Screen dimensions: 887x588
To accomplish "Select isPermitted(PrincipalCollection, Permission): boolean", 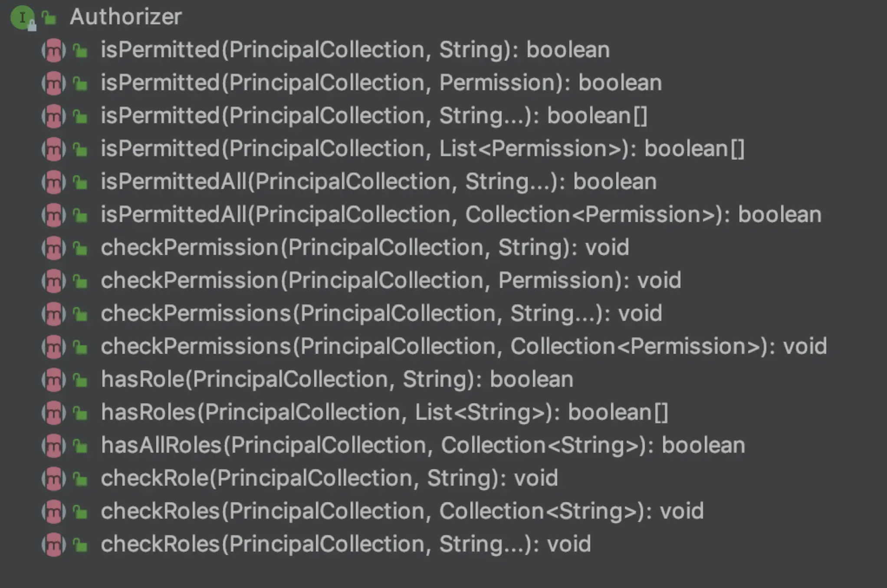I will point(381,83).
